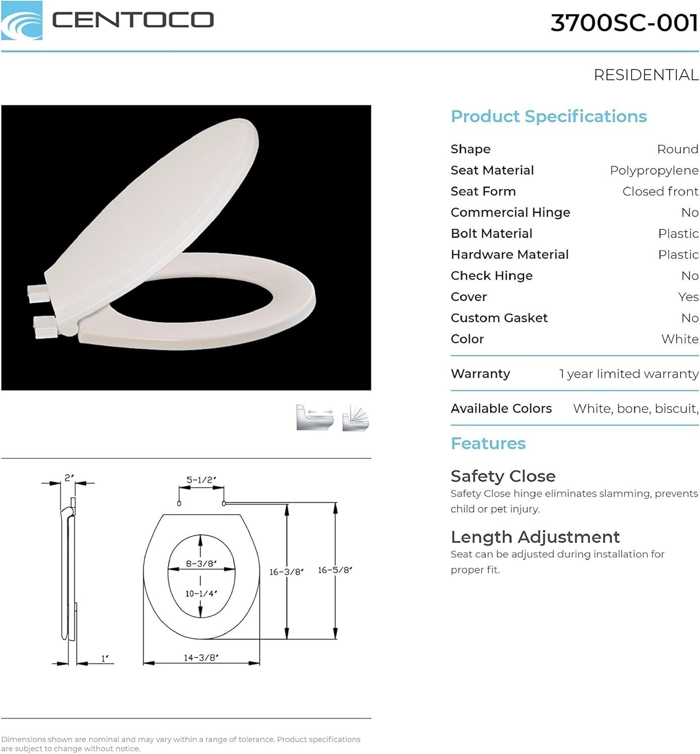This screenshot has height=754, width=700.
Task: Click the white toilet seat product photo
Action: [186, 247]
